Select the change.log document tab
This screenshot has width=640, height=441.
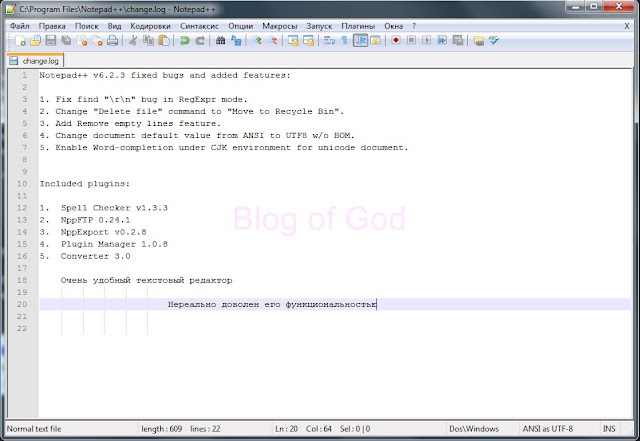pyautogui.click(x=35, y=61)
